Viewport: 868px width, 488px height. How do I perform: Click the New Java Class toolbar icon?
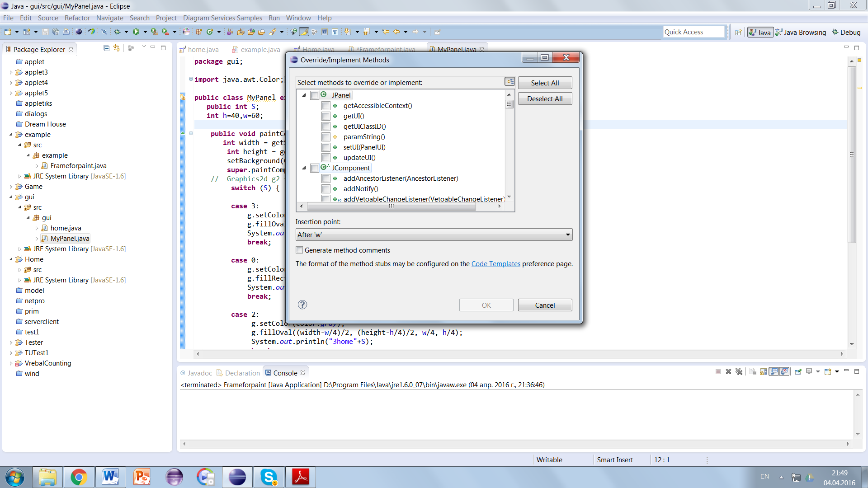click(x=209, y=32)
